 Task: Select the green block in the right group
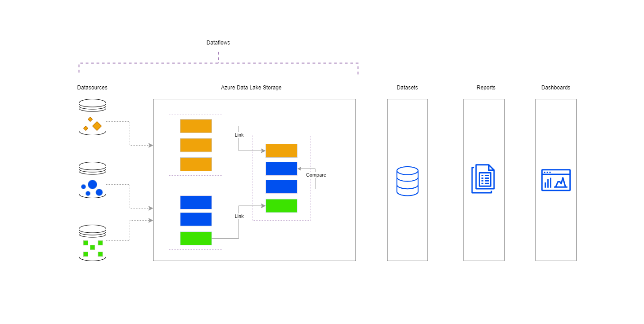[281, 206]
